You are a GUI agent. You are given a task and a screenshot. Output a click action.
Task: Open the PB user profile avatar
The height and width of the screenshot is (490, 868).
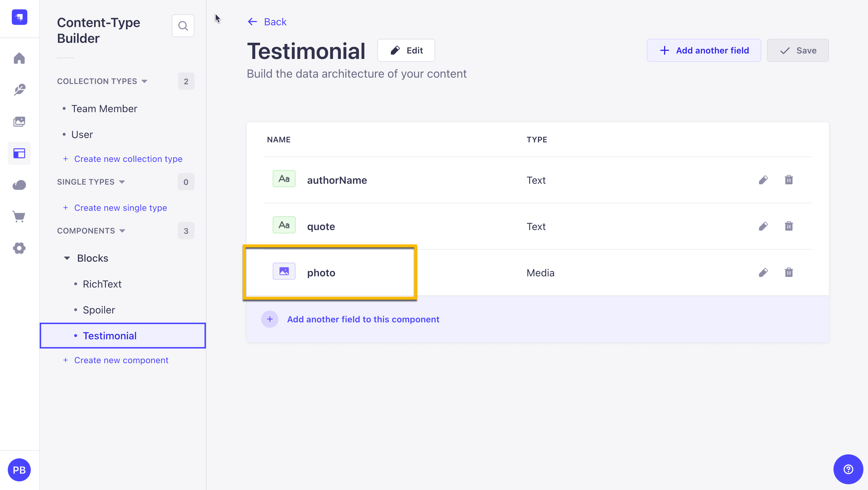tap(19, 470)
